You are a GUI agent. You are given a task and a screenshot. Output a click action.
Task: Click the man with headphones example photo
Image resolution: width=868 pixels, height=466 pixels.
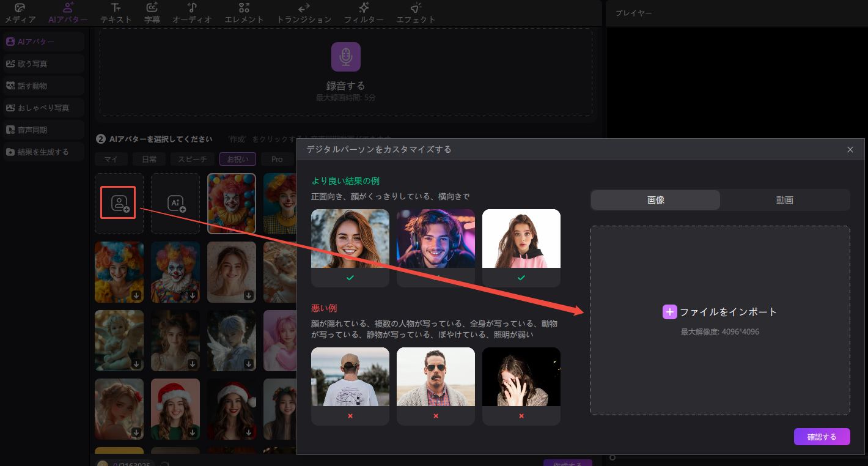click(436, 239)
